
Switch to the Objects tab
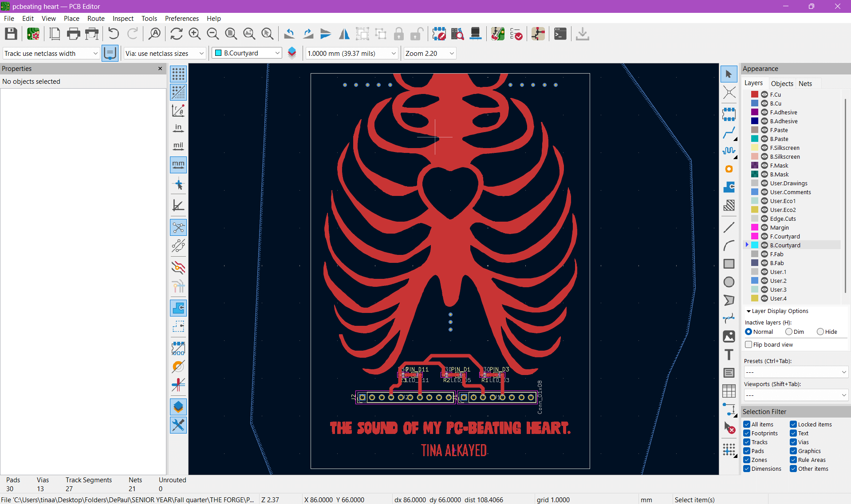[x=782, y=83]
